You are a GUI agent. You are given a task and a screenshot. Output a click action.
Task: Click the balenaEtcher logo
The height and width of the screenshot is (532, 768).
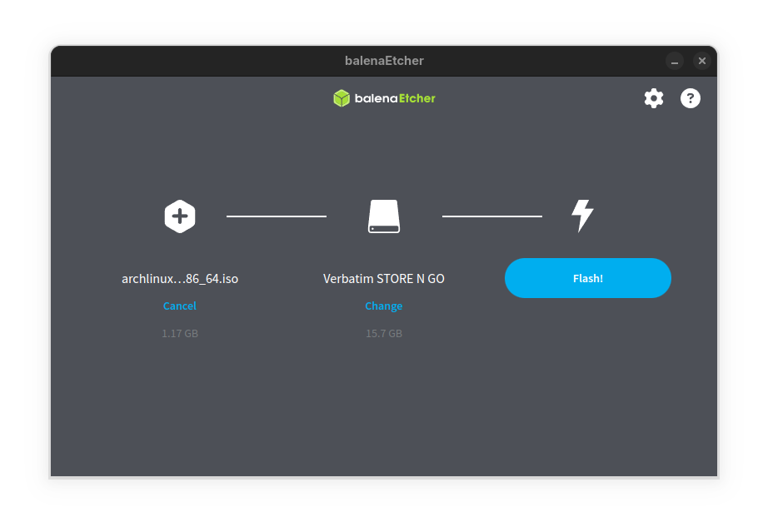[384, 98]
